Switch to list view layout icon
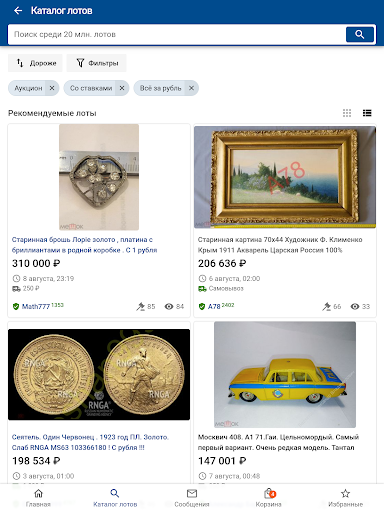This screenshot has height=512, width=384. point(367,113)
